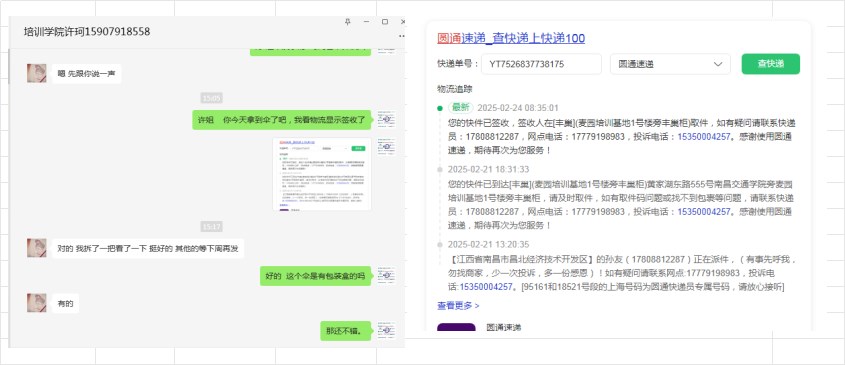
Task: Minimize the chat window
Action: (x=366, y=22)
